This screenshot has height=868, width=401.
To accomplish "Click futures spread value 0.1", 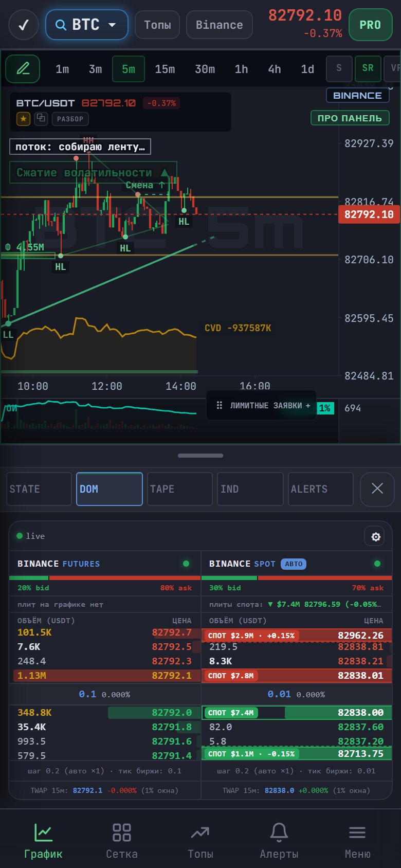I will [x=87, y=694].
